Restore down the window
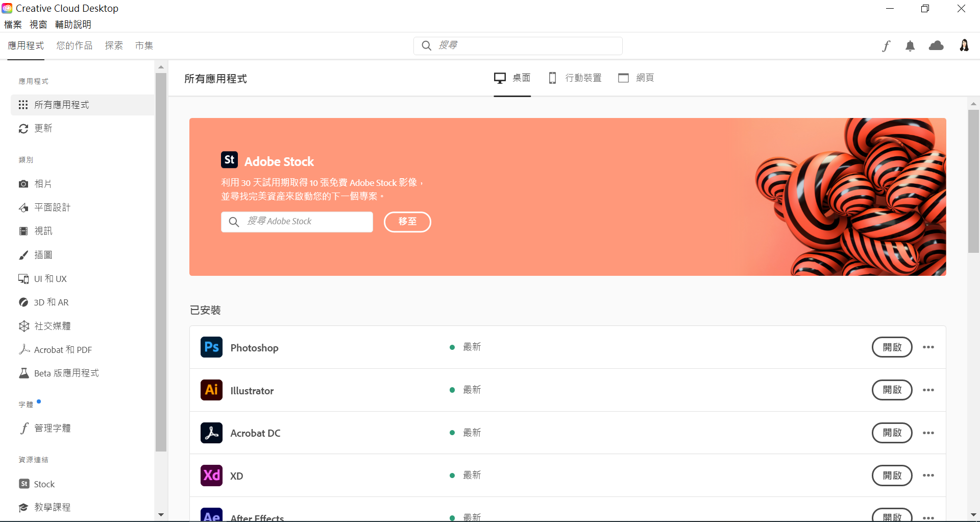This screenshot has height=522, width=980. pos(925,9)
